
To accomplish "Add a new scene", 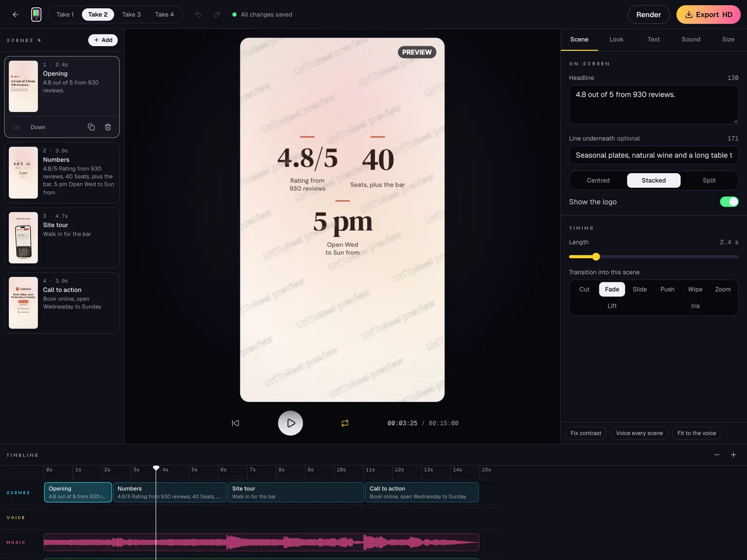I will [103, 40].
